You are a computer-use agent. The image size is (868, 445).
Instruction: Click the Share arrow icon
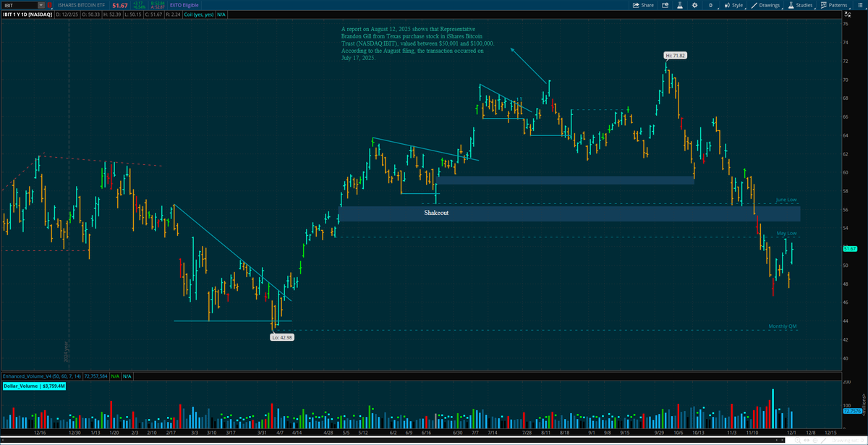(636, 5)
